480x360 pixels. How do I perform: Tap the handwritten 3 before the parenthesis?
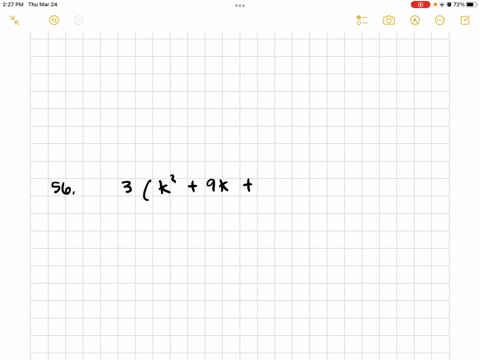(127, 187)
